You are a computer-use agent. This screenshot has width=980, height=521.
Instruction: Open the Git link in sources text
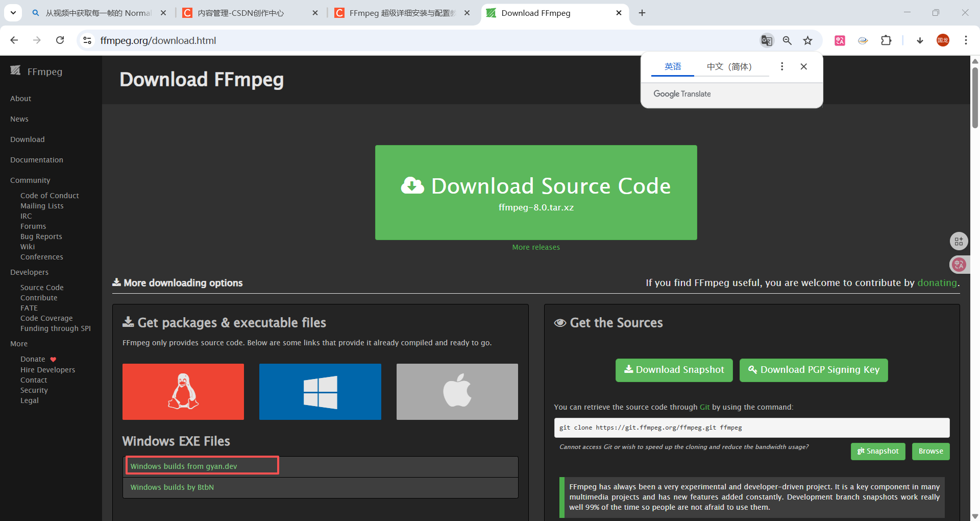(x=704, y=407)
